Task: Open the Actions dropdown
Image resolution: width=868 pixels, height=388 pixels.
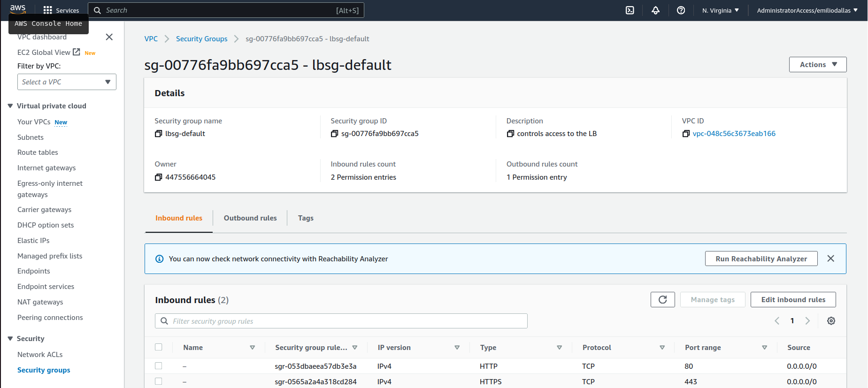Action: click(x=817, y=65)
